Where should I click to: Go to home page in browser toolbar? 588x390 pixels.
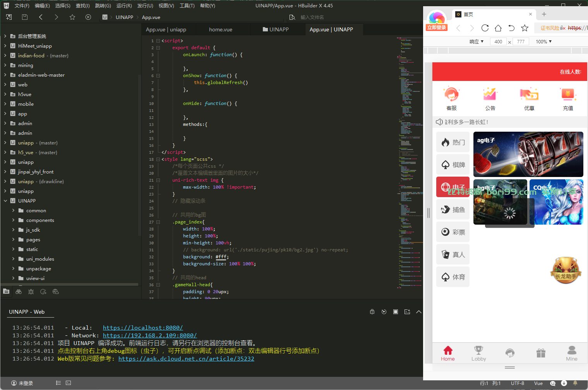pos(498,28)
